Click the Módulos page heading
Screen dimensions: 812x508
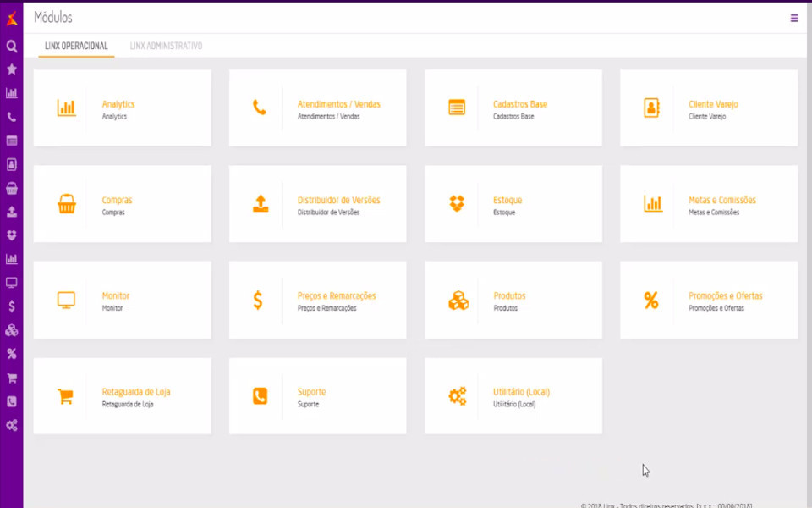52,17
